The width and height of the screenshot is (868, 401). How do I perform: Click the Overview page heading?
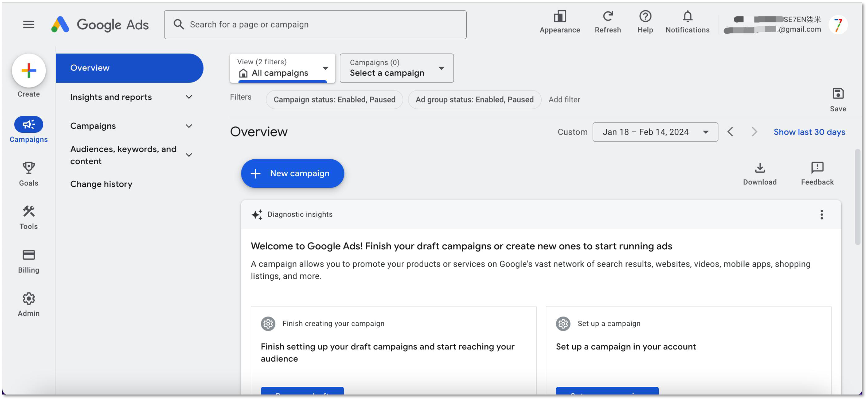click(259, 132)
